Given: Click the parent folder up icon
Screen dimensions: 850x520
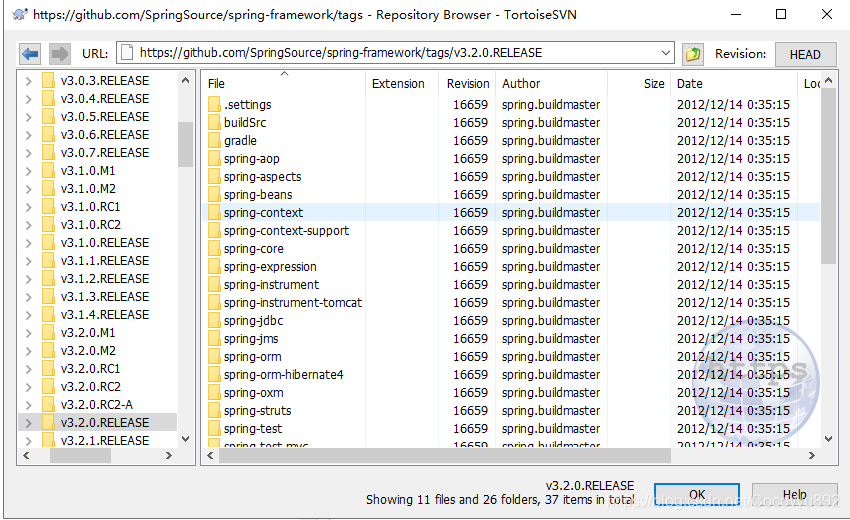Looking at the screenshot, I should tap(692, 54).
